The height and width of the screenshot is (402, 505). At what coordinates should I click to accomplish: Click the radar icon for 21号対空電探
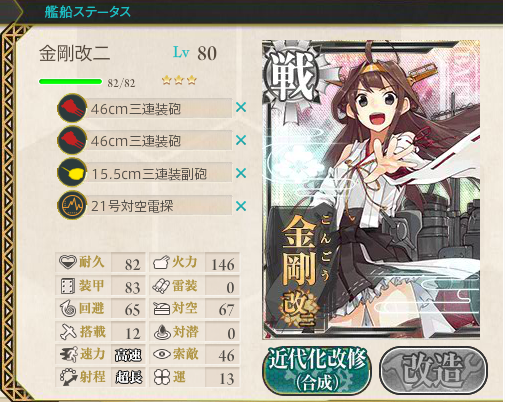[72, 205]
